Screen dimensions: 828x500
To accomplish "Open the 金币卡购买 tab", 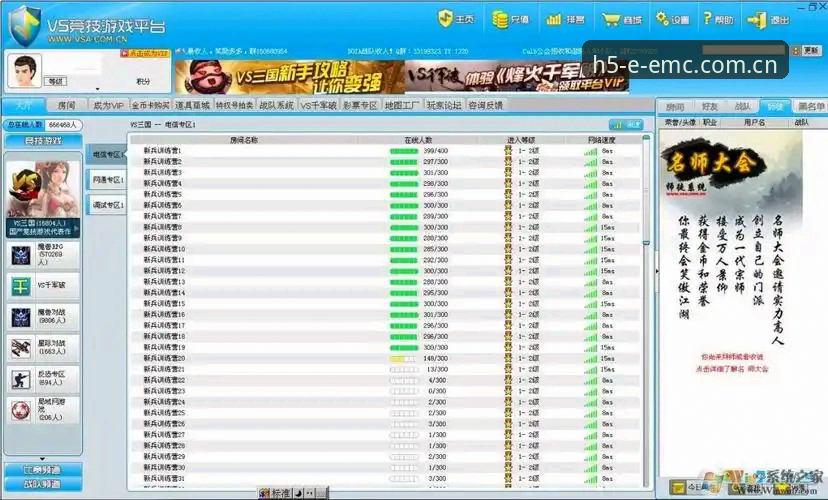I will [150, 105].
